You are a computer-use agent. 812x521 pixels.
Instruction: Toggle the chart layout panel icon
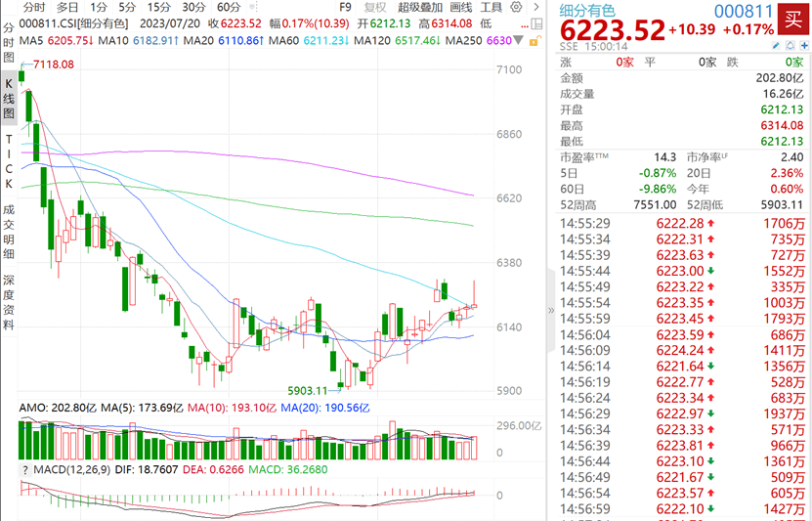pyautogui.click(x=537, y=23)
